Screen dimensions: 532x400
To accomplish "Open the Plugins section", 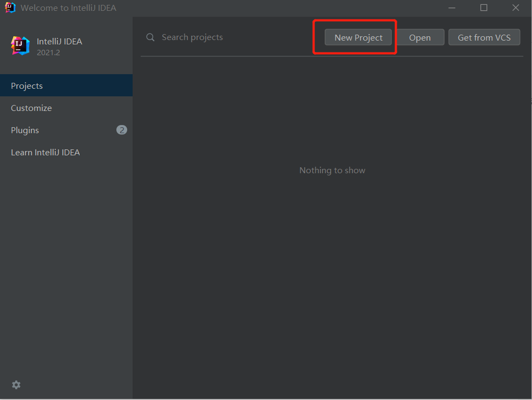I will tap(66, 130).
